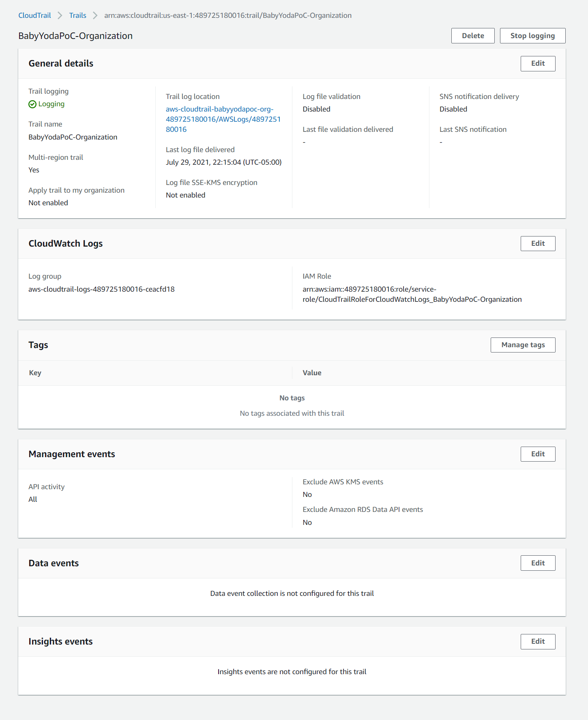Click the Exclude AWS KMS events No value
This screenshot has height=720, width=588.
pos(307,494)
